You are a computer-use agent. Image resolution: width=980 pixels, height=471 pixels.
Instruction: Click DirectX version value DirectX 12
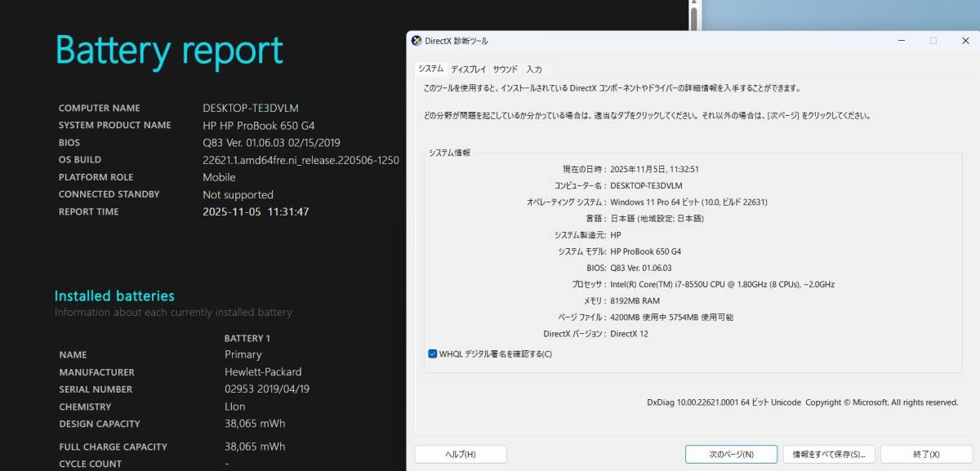coord(629,333)
